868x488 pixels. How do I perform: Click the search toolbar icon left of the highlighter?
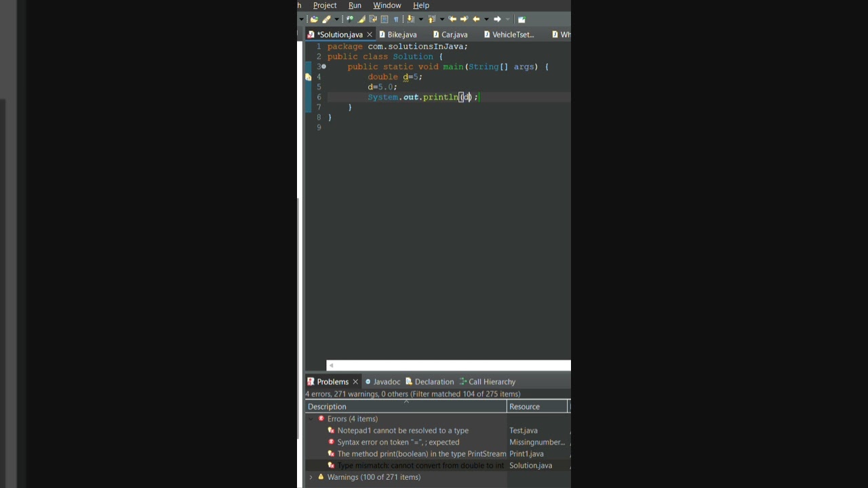(350, 19)
